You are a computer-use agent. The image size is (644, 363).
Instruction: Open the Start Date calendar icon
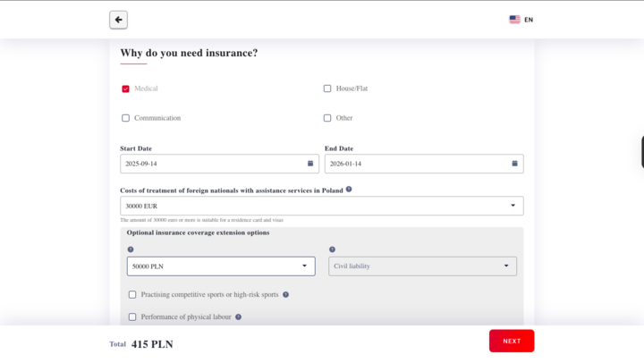click(310, 164)
